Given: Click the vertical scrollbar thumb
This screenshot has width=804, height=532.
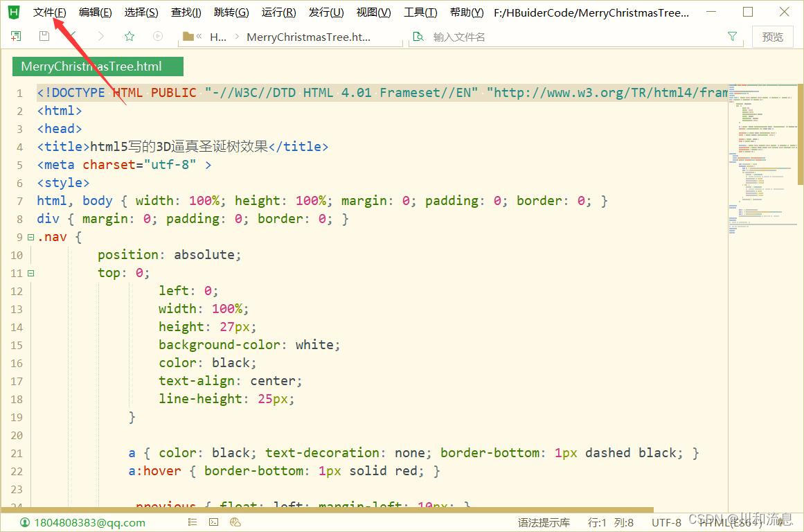Looking at the screenshot, I should point(801,134).
